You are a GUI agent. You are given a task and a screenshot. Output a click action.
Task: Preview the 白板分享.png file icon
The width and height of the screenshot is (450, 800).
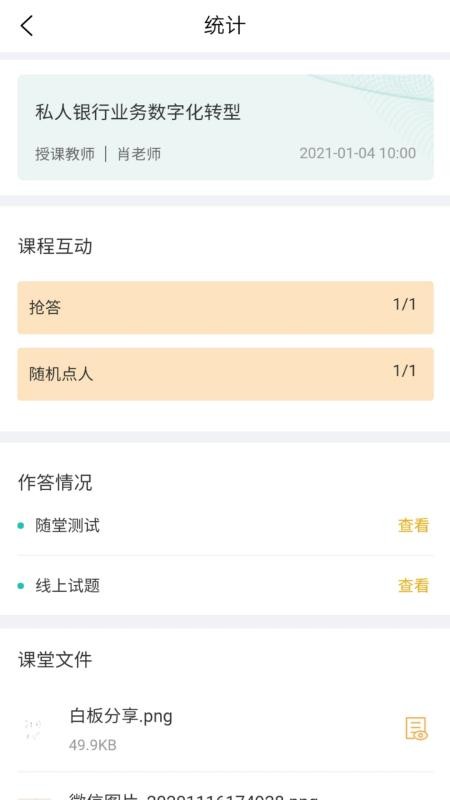[416, 729]
